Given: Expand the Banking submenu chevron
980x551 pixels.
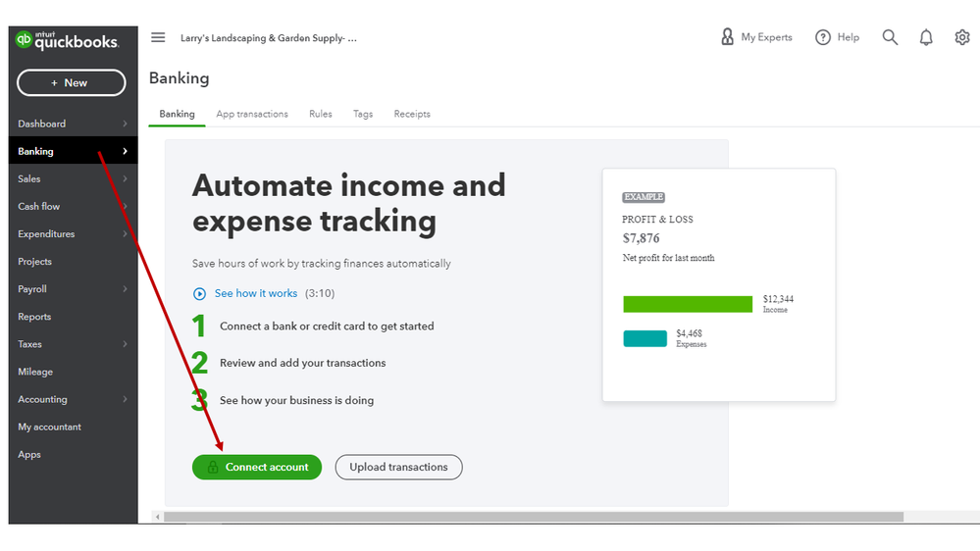Looking at the screenshot, I should pos(125,151).
